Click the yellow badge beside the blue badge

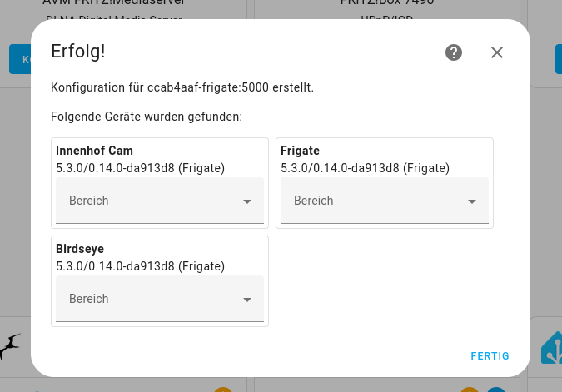470,390
